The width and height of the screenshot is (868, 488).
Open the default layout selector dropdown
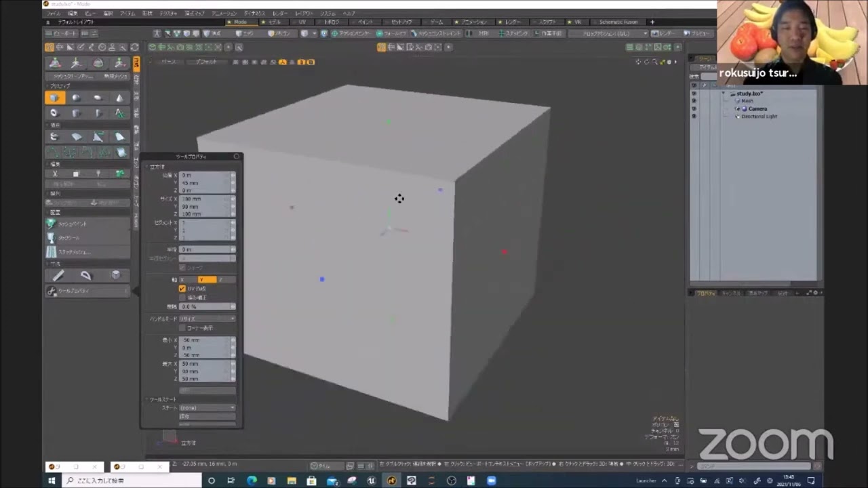click(76, 22)
